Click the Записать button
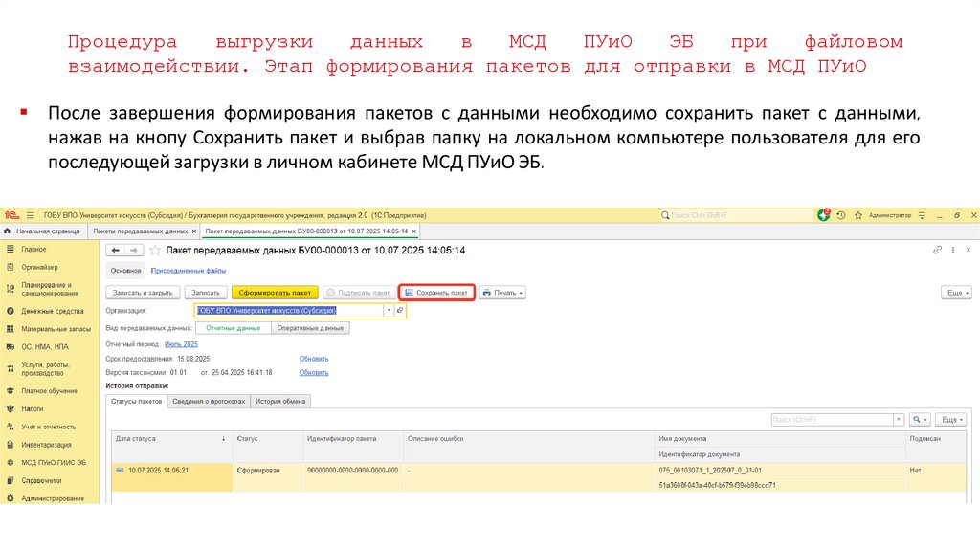This screenshot has width=980, height=549. 206,293
